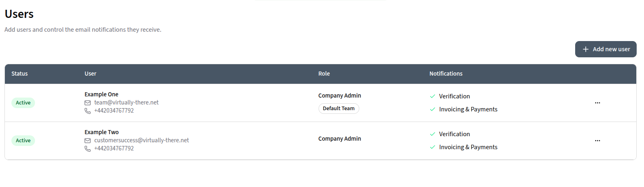644x187 pixels.
Task: Open the three-dot menu for Example Two
Action: pos(597,141)
